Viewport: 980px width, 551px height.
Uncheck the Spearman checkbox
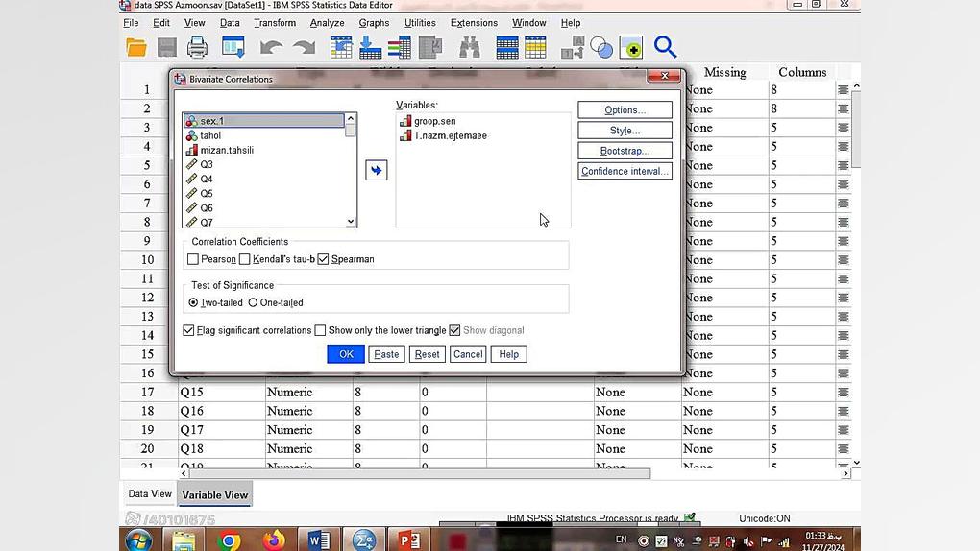(323, 259)
